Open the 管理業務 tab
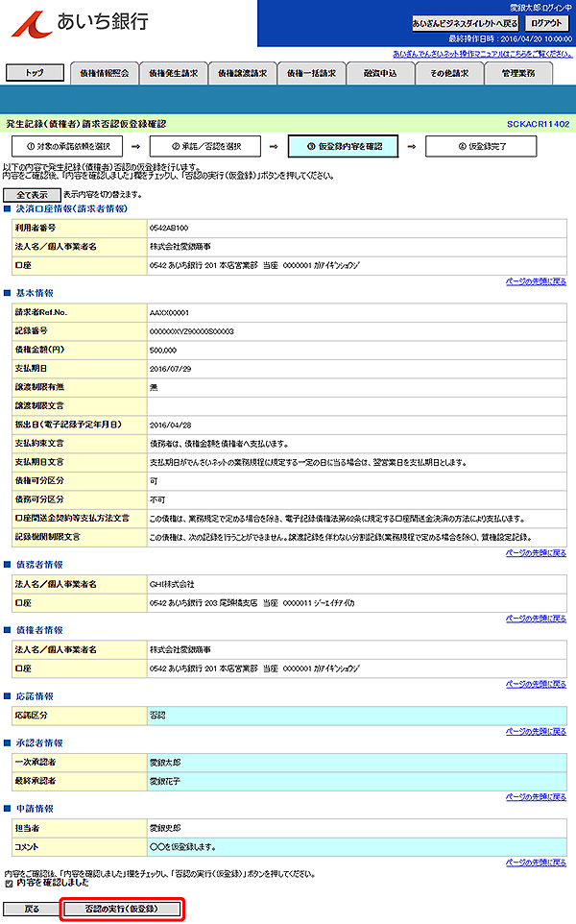This screenshot has width=576, height=924. click(517, 74)
